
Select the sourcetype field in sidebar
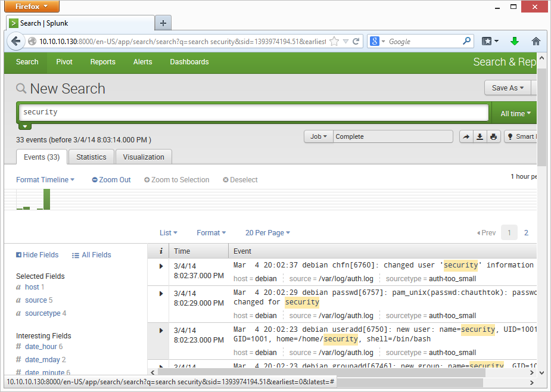pyautogui.click(x=42, y=313)
